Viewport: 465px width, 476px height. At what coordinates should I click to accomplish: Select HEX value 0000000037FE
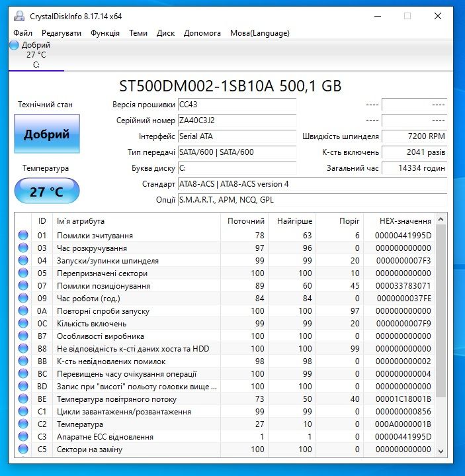[x=403, y=298]
